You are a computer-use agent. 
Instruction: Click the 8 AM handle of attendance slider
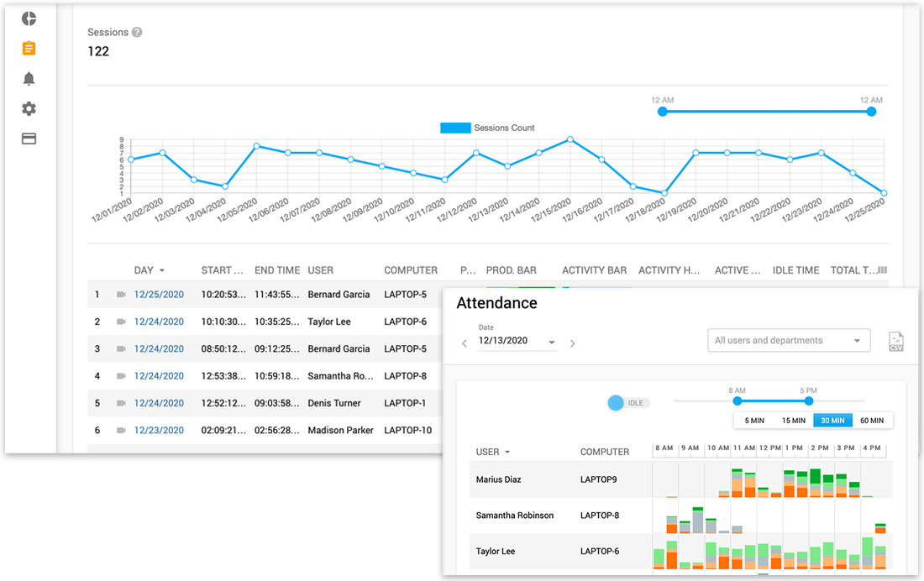[x=738, y=400]
